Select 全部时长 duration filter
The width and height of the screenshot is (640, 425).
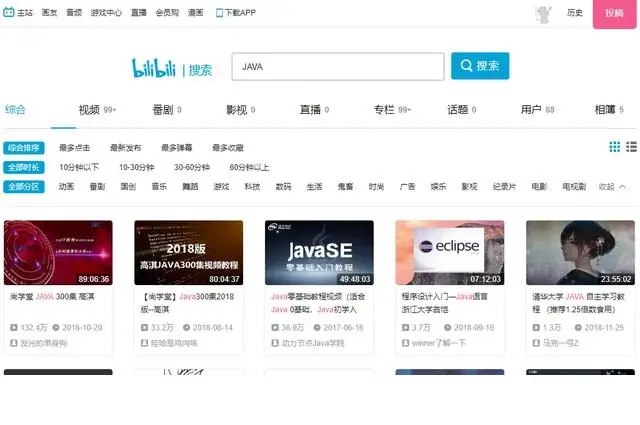[x=24, y=167]
